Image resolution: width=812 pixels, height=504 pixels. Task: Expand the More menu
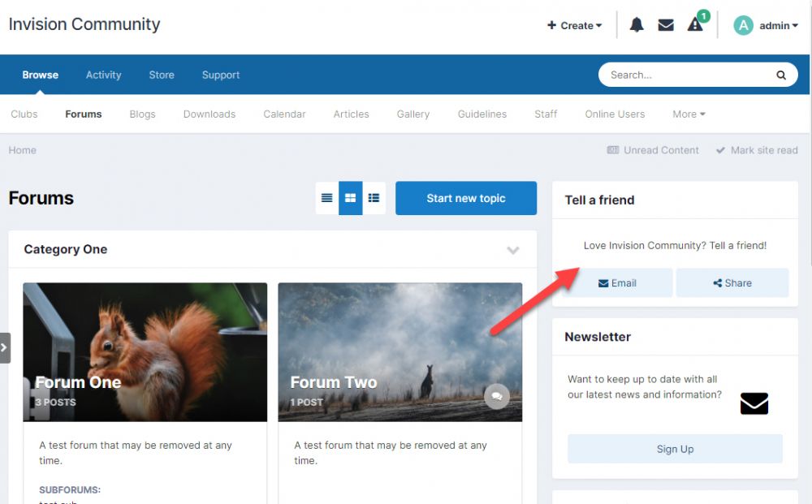point(689,114)
